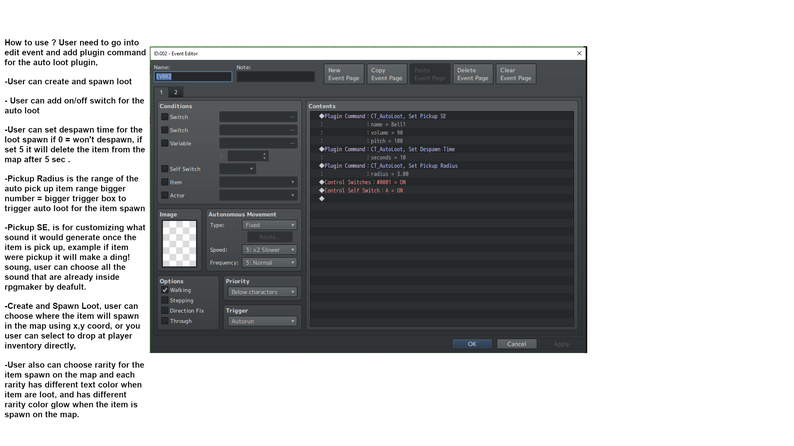Open the Item condition dropdown
This screenshot has height=446, width=794.
tap(258, 182)
